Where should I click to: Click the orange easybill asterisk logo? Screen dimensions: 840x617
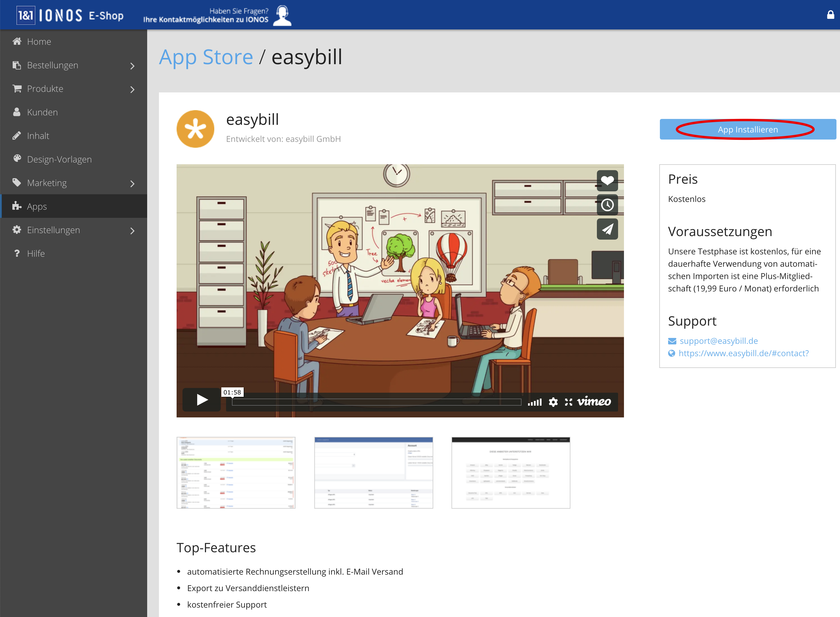pos(195,129)
